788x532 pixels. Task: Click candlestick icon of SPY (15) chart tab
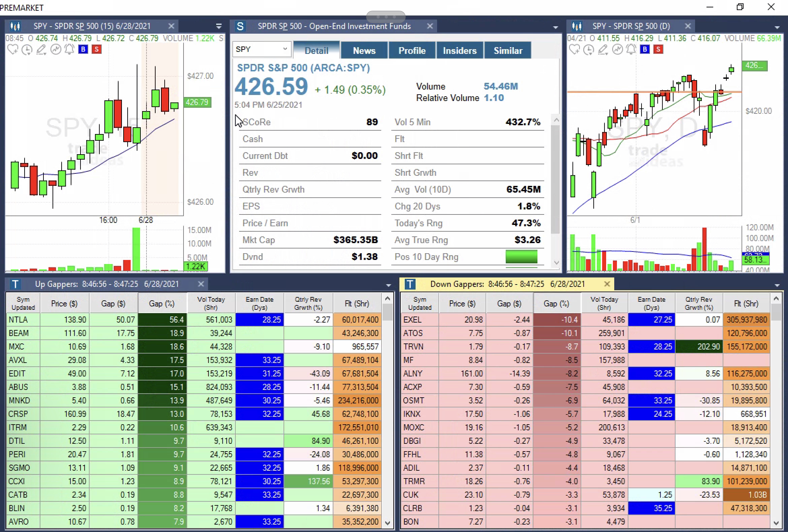coord(15,26)
